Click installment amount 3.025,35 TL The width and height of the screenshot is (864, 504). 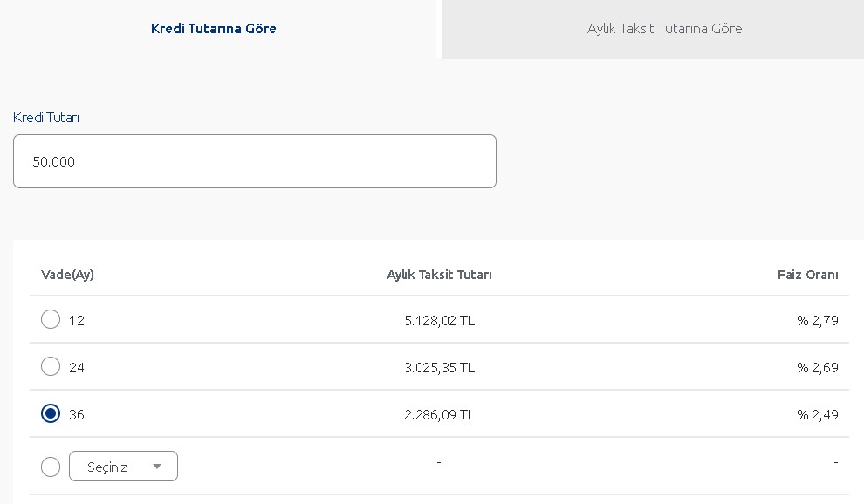pyautogui.click(x=439, y=367)
